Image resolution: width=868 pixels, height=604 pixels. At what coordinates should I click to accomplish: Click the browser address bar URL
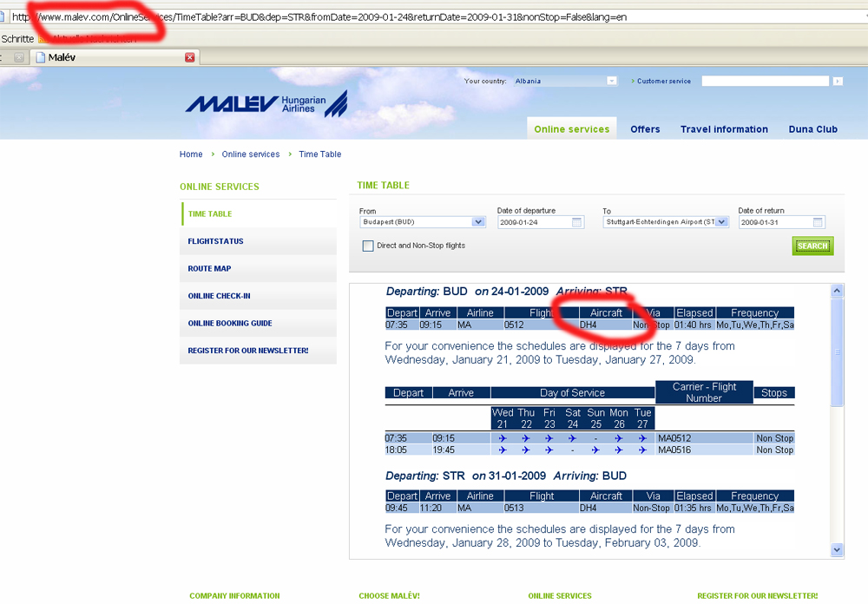point(319,17)
